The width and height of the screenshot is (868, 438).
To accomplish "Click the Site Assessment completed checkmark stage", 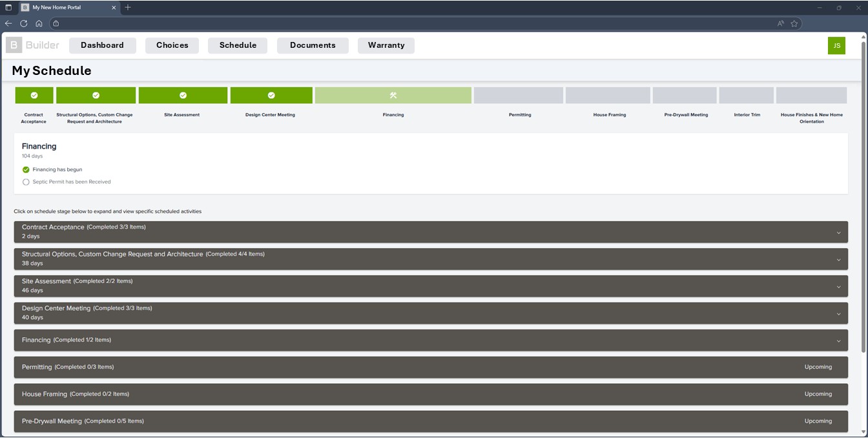I will [x=183, y=96].
